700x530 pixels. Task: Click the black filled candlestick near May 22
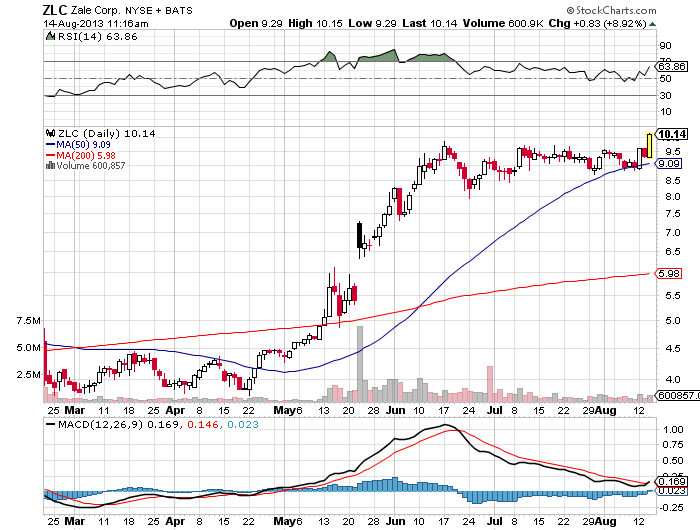pyautogui.click(x=359, y=235)
